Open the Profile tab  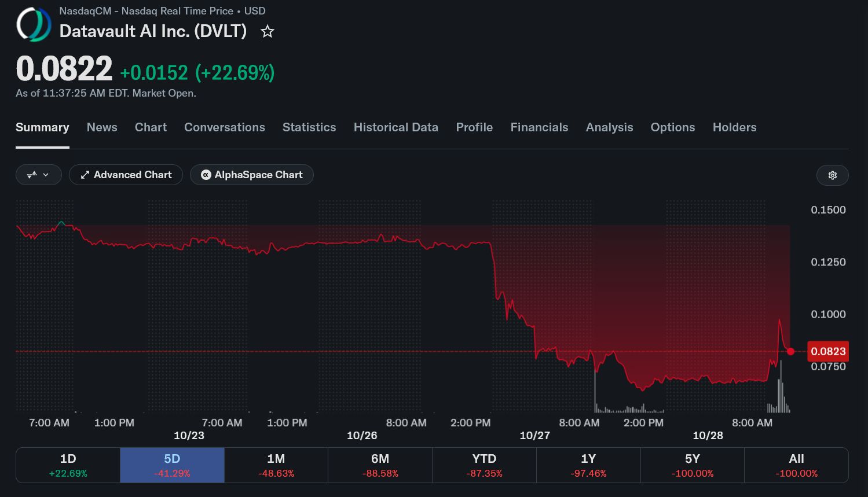point(474,127)
